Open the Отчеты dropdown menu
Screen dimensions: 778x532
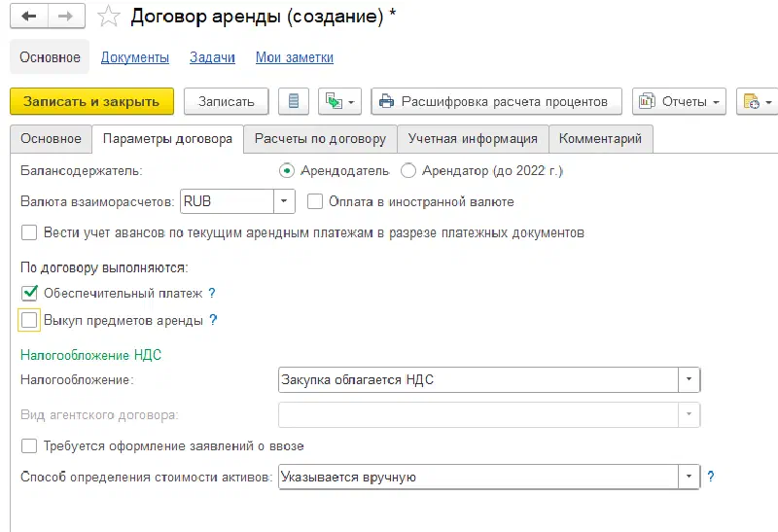[679, 101]
